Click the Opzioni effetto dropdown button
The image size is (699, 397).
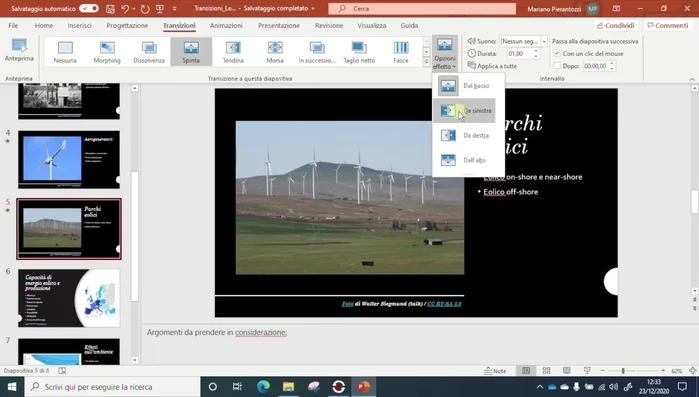tap(445, 53)
